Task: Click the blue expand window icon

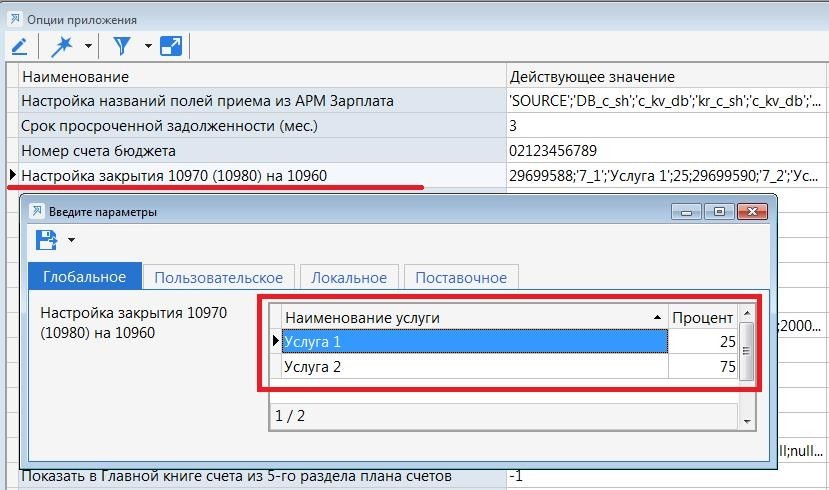Action: coord(171,46)
